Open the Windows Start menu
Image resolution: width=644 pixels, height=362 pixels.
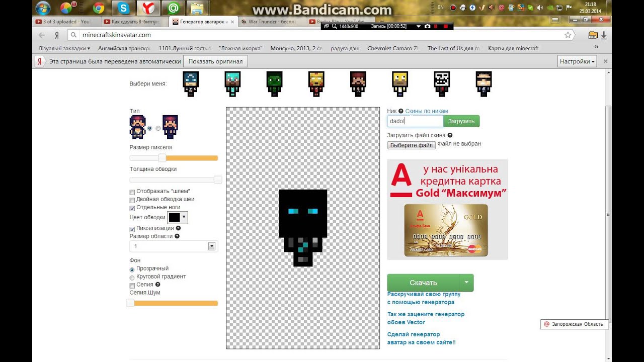click(x=43, y=8)
